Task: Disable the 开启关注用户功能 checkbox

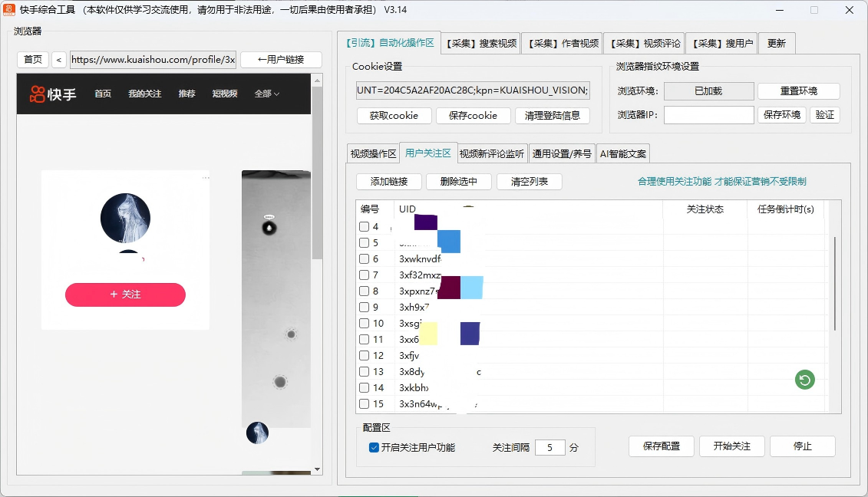Action: click(374, 447)
